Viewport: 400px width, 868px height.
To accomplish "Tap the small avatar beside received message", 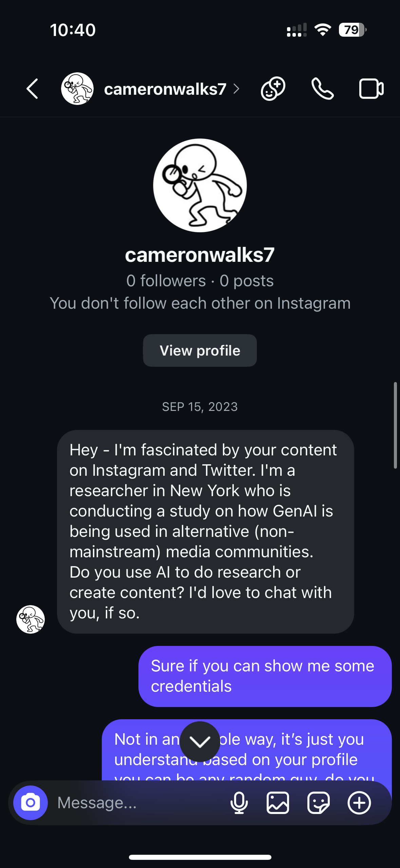I will tap(31, 619).
